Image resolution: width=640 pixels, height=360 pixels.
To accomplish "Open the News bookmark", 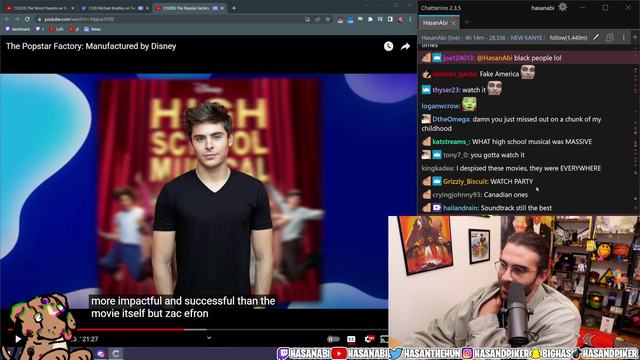I will (x=93, y=29).
